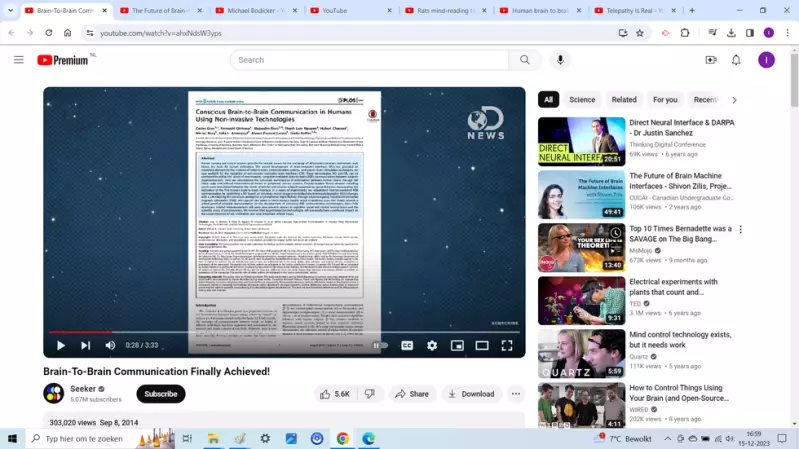Image resolution: width=799 pixels, height=449 pixels.
Task: Mute the video volume
Action: pyautogui.click(x=110, y=346)
